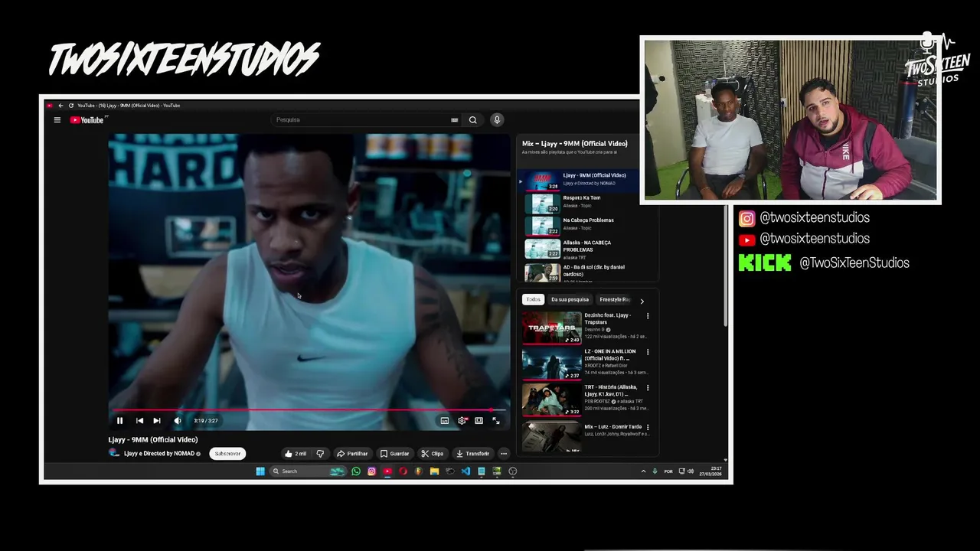Select the Da sua pesquisa filter chip
Viewport: 980px width, 551px height.
coord(570,300)
